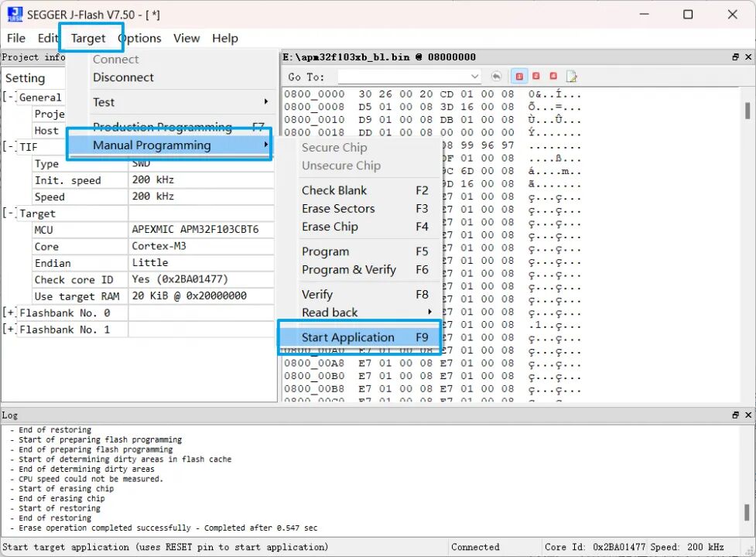This screenshot has width=756, height=557.
Task: Expand the Flashbank No. 0 node
Action: pos(9,313)
